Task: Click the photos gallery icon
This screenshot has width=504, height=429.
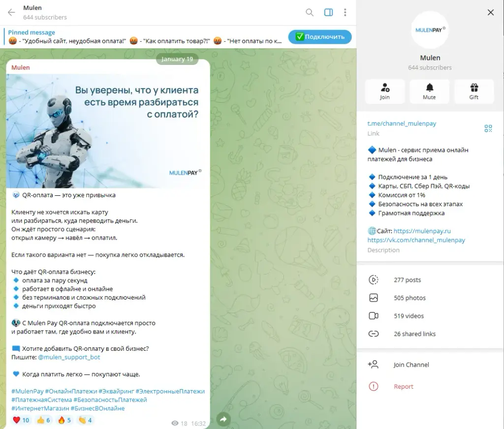Action: click(x=374, y=298)
